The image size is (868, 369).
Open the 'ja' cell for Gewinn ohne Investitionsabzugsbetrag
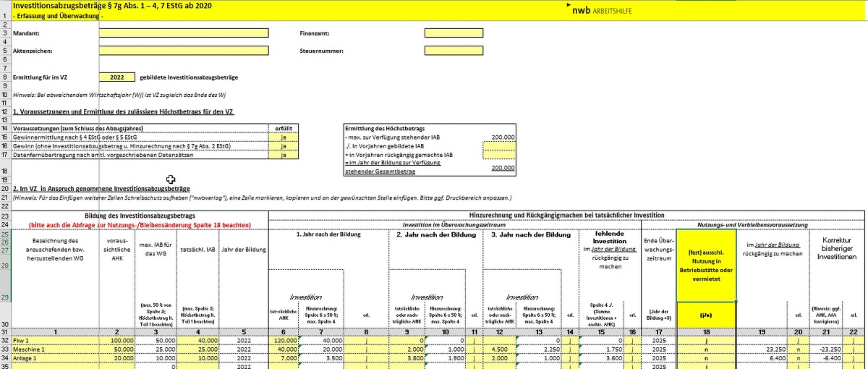click(x=282, y=145)
